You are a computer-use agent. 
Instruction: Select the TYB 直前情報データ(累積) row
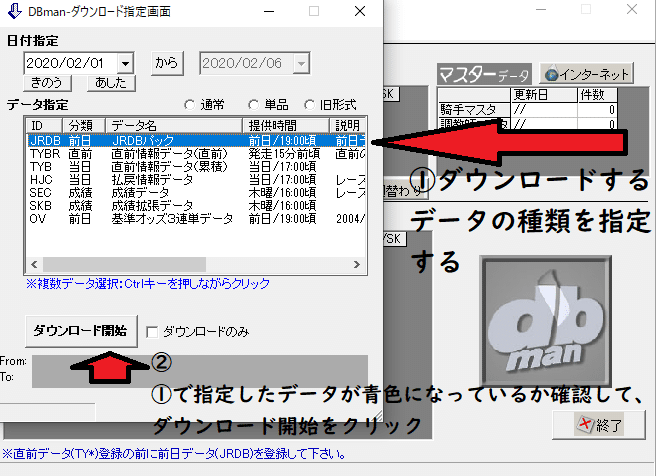196,166
